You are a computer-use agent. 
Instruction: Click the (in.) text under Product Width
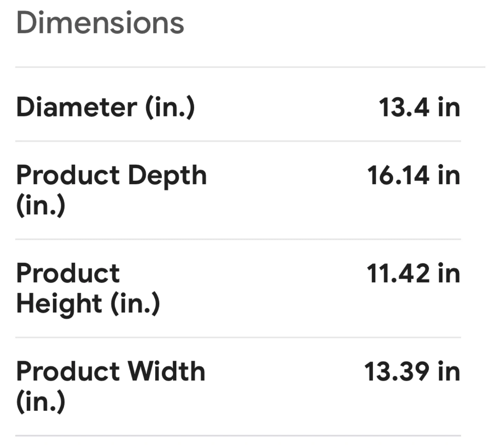coord(40,402)
